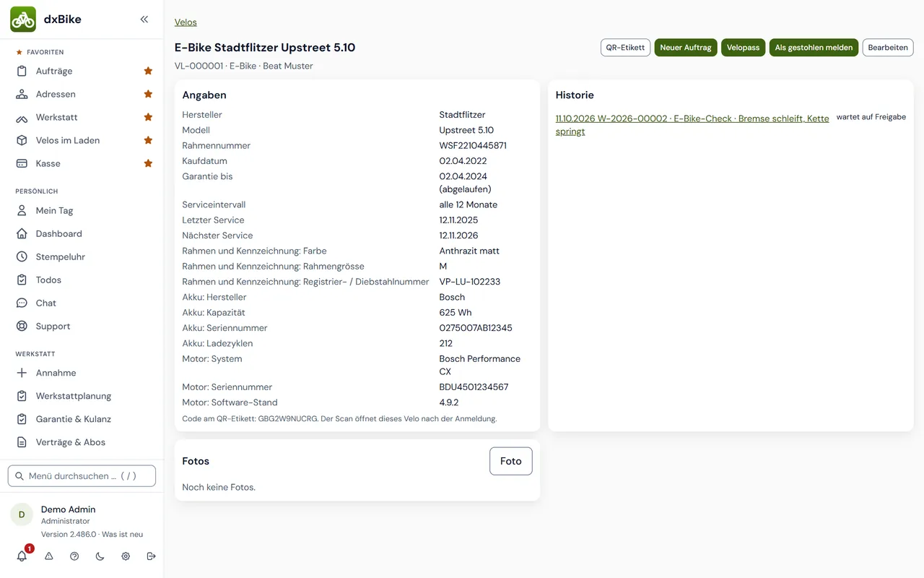Screen dimensions: 924x578
Task: Switch to dark mode moon icon
Action: click(100, 556)
